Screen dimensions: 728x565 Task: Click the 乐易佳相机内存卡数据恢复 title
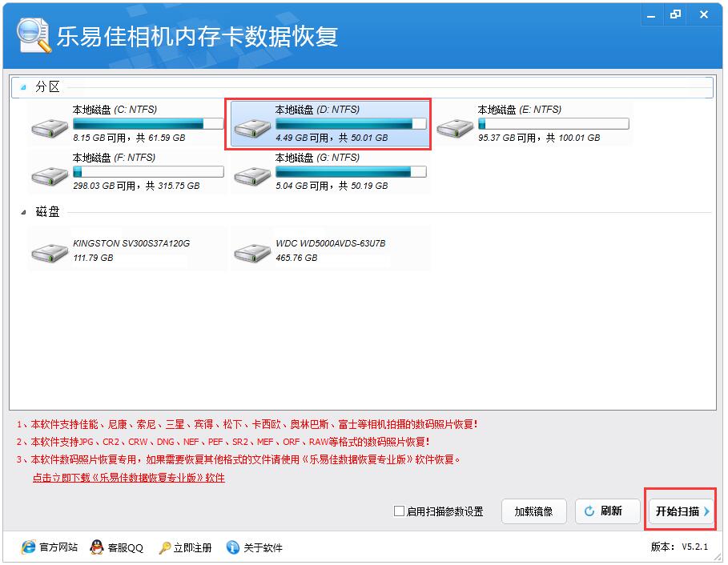pos(197,36)
